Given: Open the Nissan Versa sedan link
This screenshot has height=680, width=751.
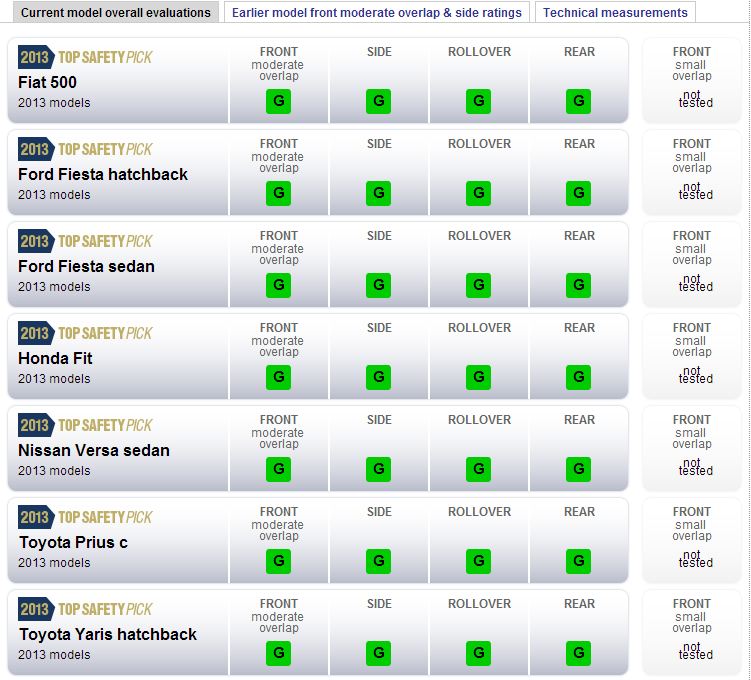Looking at the screenshot, I should click(94, 450).
